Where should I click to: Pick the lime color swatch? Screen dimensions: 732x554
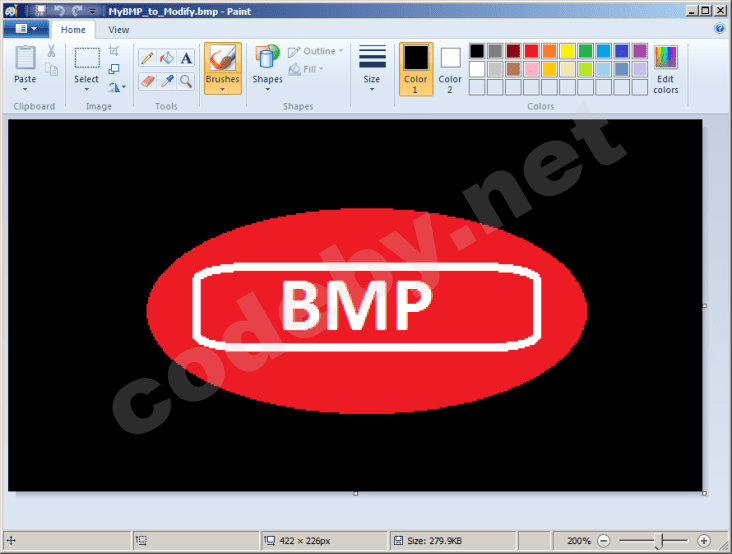tap(585, 69)
